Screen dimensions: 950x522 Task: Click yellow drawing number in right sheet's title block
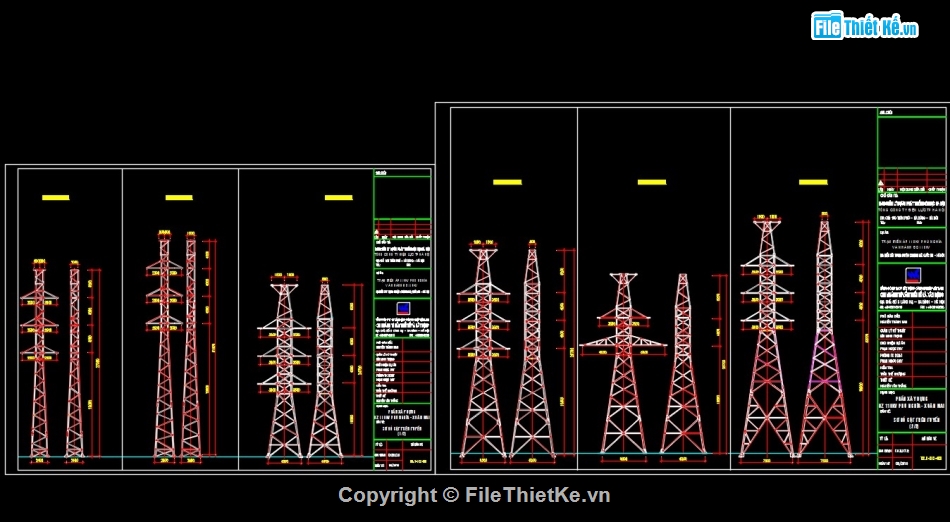click(932, 458)
